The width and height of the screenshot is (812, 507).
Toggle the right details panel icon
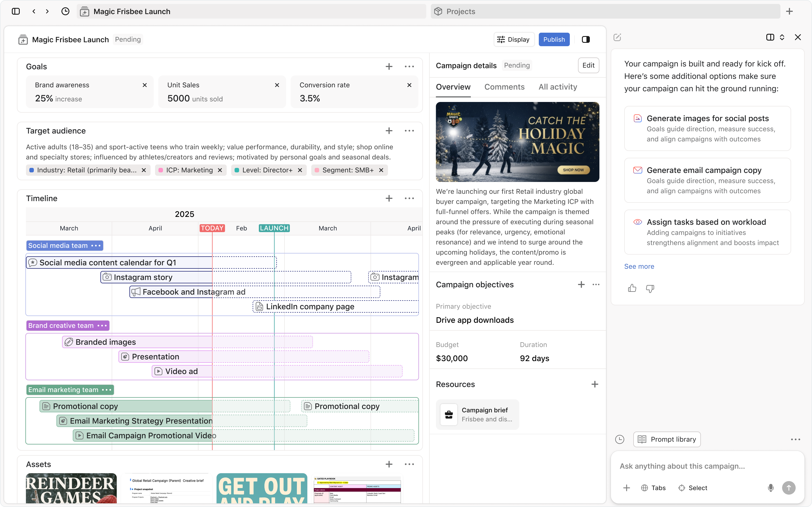coord(586,39)
